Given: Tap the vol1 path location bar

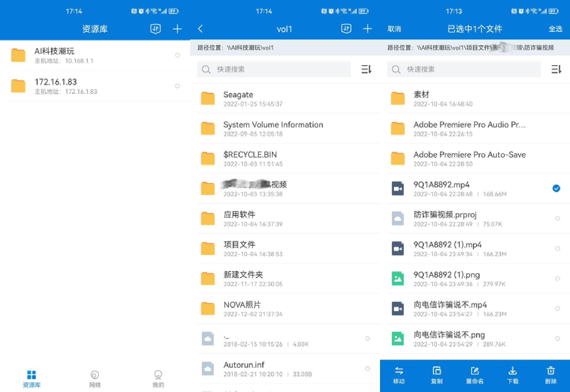Looking at the screenshot, I should click(285, 48).
